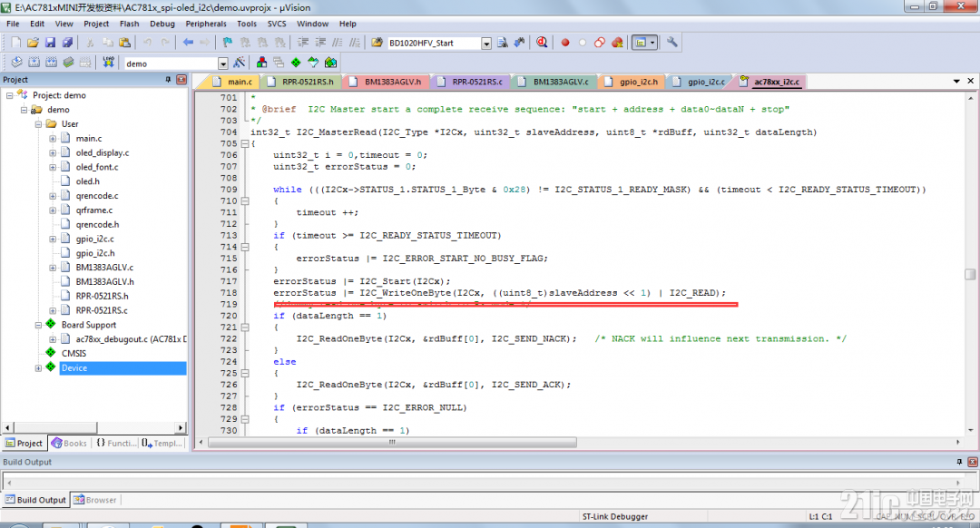Viewport: 980px width, 528px height.
Task: Launch the Pack Installer from the toolbar
Action: pyautogui.click(x=330, y=63)
